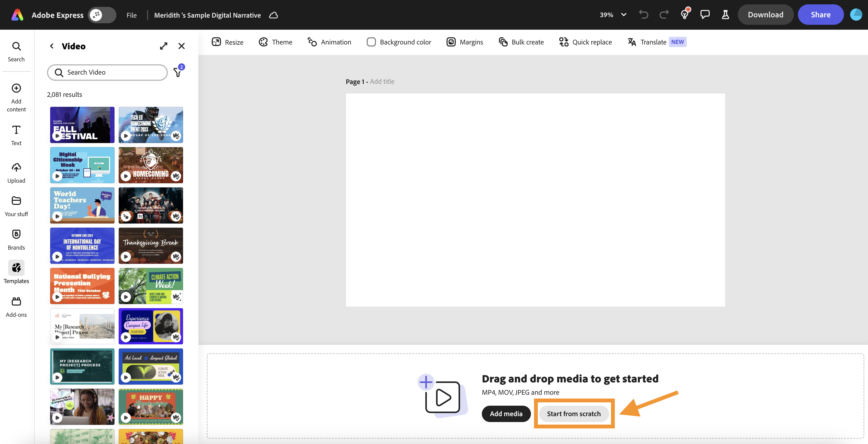This screenshot has height=444, width=868.
Task: Click Start from scratch button
Action: coord(573,414)
